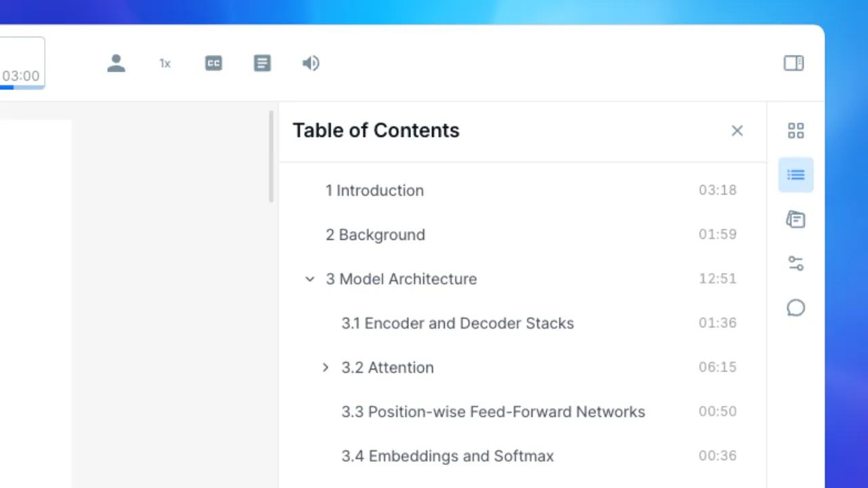Open the transcript notes icon

(262, 63)
